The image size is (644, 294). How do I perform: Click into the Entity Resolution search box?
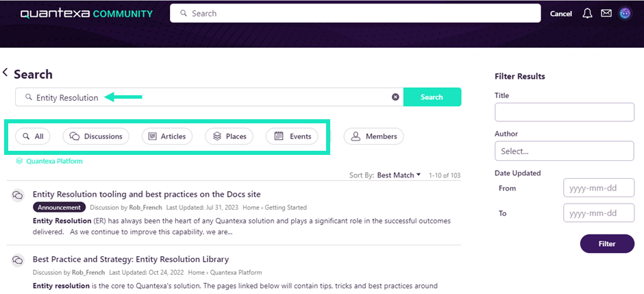[x=210, y=97]
